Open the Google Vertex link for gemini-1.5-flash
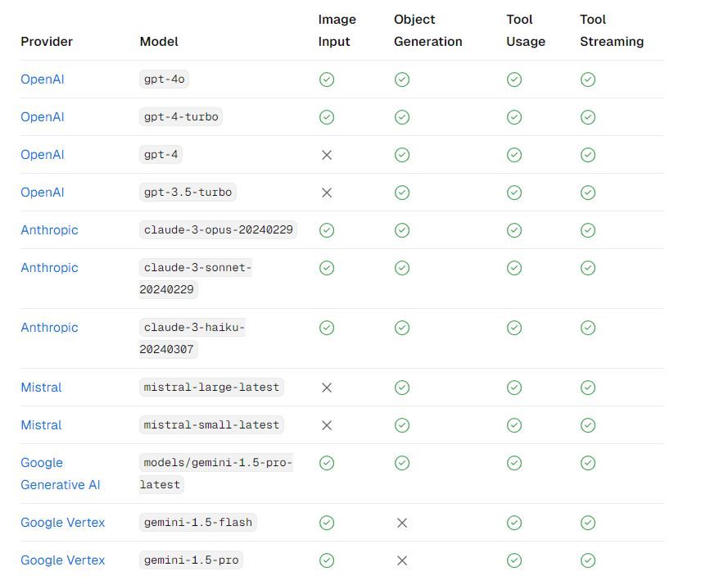The image size is (728, 585). [63, 523]
